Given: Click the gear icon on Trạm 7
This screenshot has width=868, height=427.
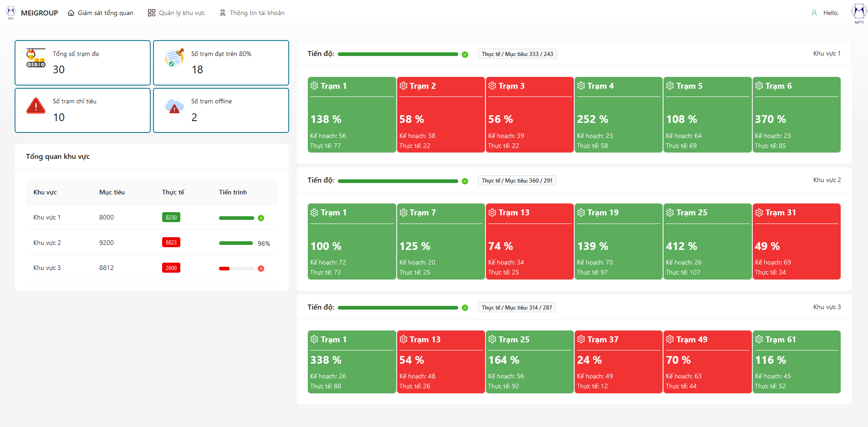Looking at the screenshot, I should [403, 213].
